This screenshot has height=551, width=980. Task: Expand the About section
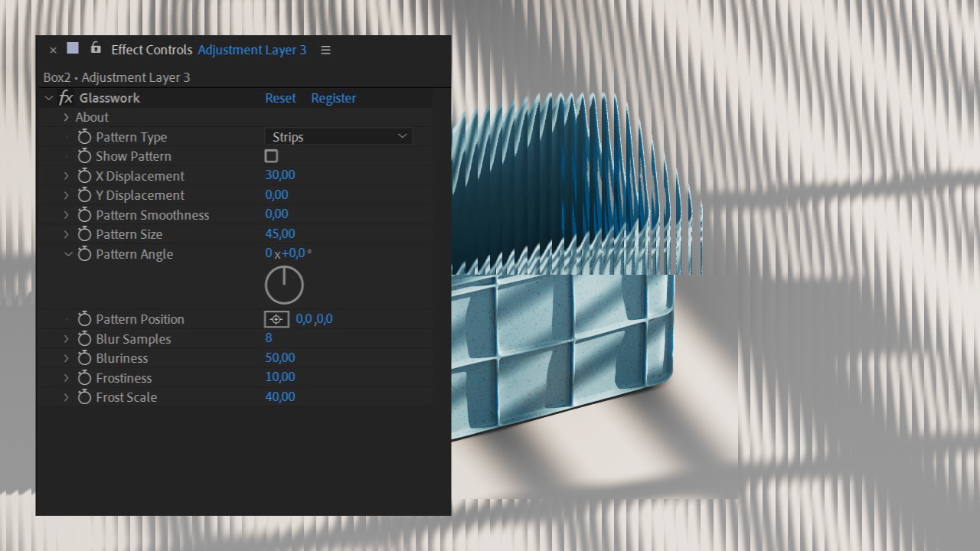pyautogui.click(x=66, y=117)
